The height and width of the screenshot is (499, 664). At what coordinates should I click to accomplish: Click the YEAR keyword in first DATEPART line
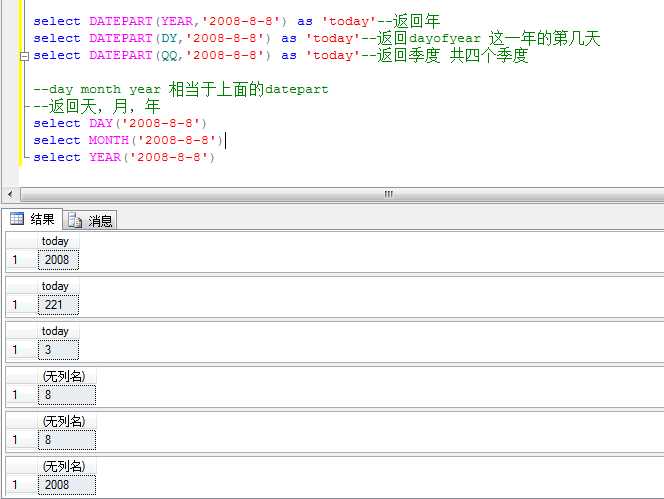coord(177,21)
